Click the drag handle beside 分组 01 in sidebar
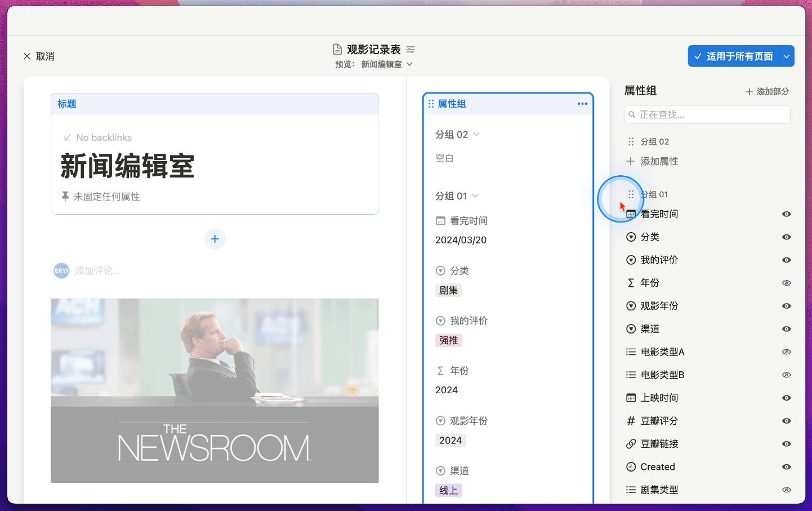Viewport: 812px width, 511px height. pos(631,194)
